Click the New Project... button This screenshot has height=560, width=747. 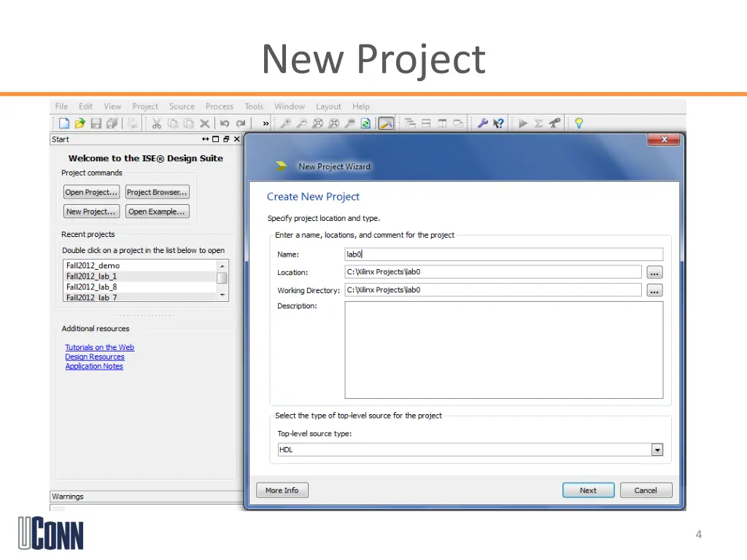pos(91,211)
